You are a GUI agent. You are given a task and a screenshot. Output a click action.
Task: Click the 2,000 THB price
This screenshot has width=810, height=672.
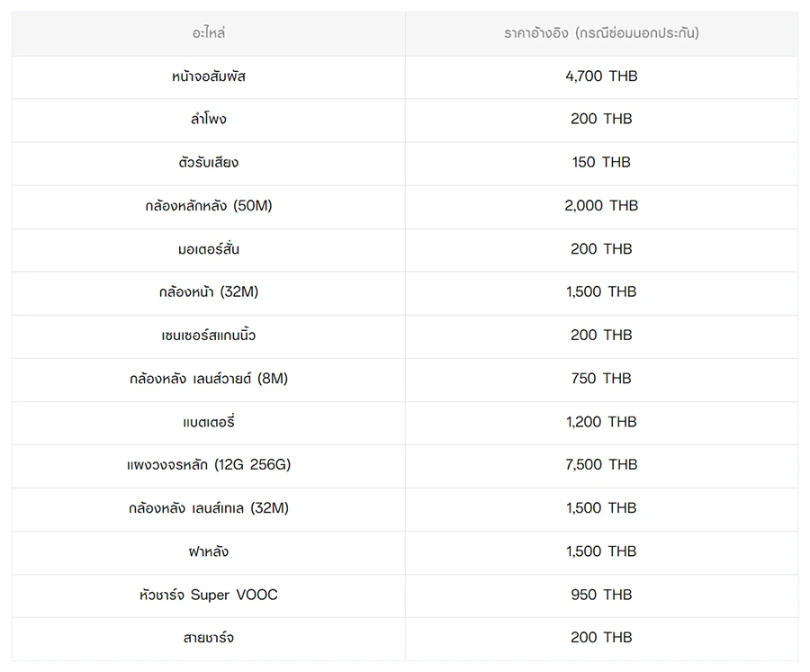tap(601, 206)
